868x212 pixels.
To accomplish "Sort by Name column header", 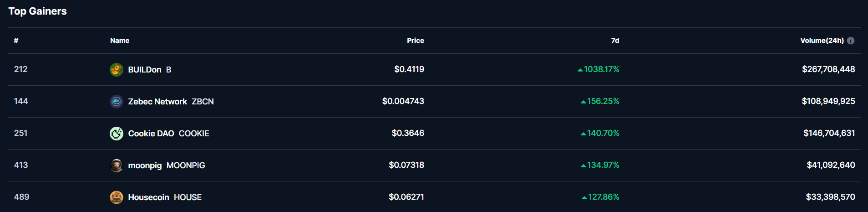I will click(120, 41).
